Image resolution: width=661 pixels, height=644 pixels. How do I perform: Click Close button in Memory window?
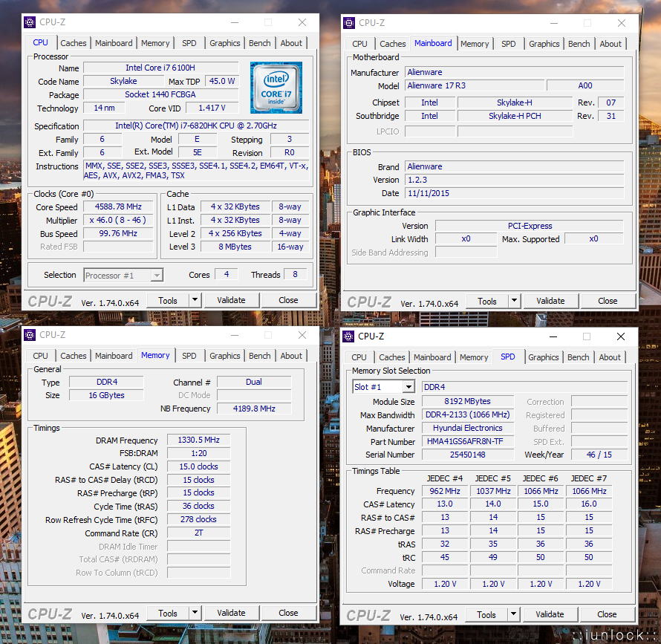click(288, 613)
